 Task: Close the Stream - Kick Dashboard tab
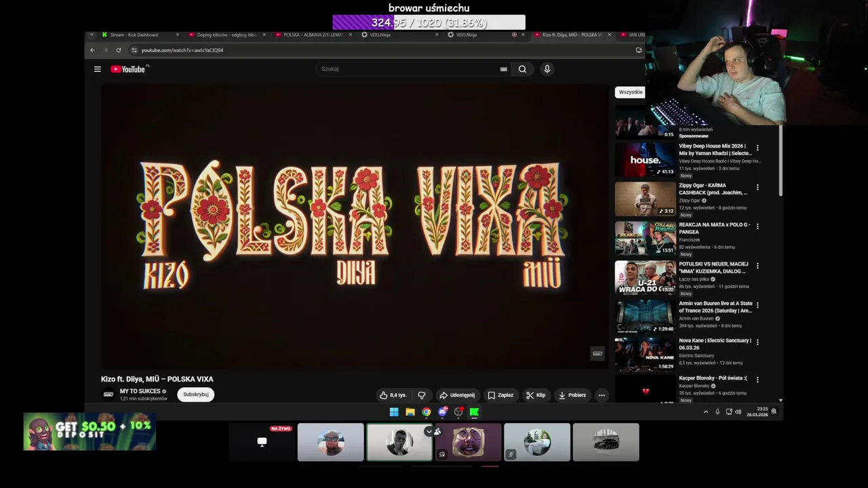[178, 35]
